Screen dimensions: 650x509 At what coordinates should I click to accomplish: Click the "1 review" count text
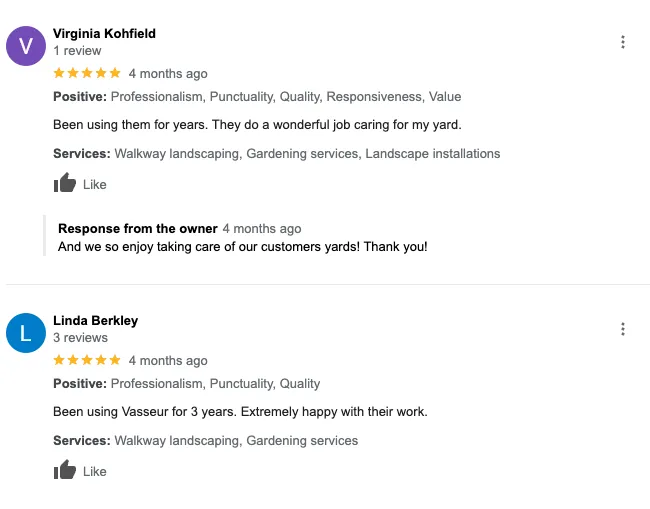77,50
